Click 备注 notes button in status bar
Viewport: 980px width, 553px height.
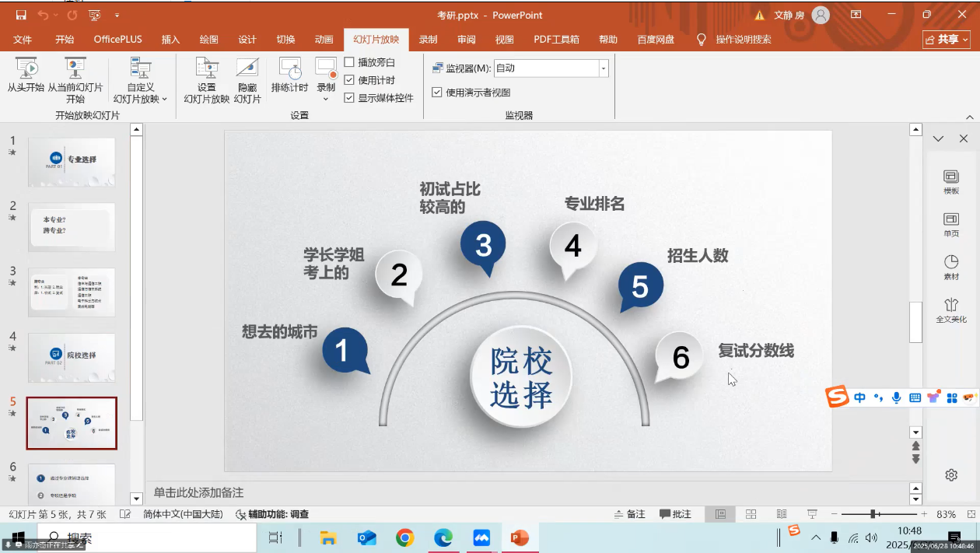pos(629,514)
